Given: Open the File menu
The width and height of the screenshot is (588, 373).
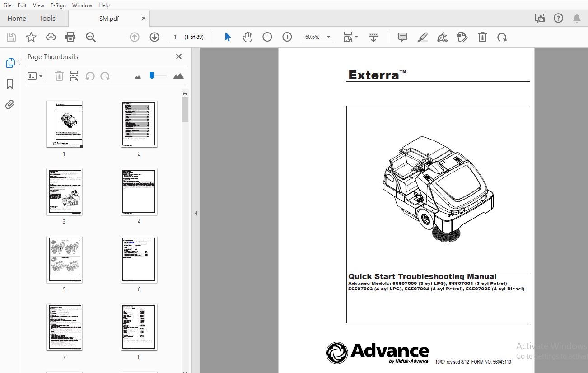Looking at the screenshot, I should pos(7,5).
